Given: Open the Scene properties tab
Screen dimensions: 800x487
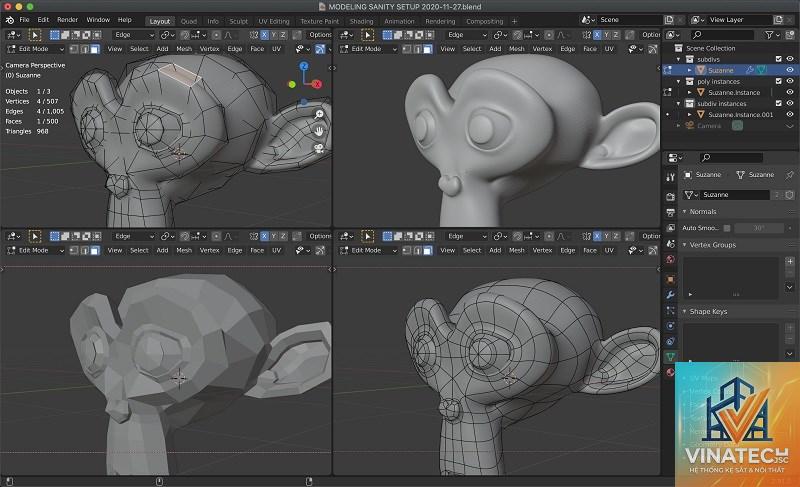Looking at the screenshot, I should tap(670, 244).
